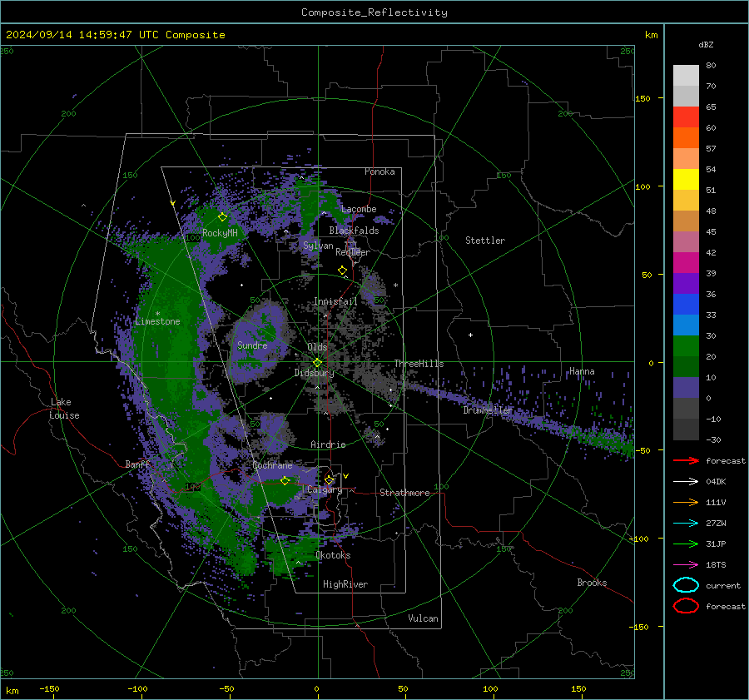Click the Okotoks city label
Viewport: 749px width, 700px height.
[333, 555]
